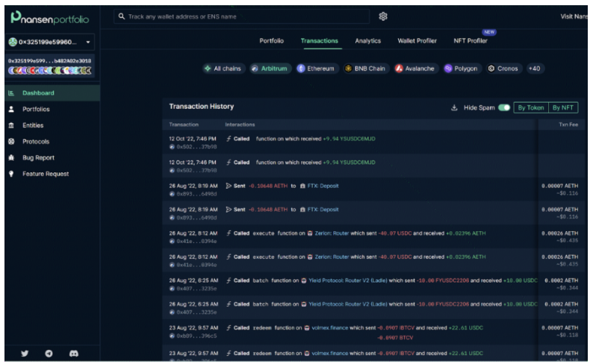Click the BNB Chain logo icon
The width and height of the screenshot is (593, 364).
[348, 69]
